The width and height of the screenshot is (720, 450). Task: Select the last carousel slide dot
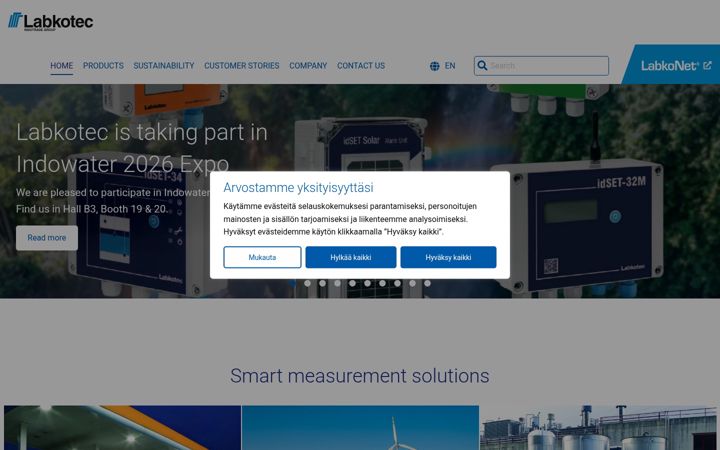(x=428, y=283)
